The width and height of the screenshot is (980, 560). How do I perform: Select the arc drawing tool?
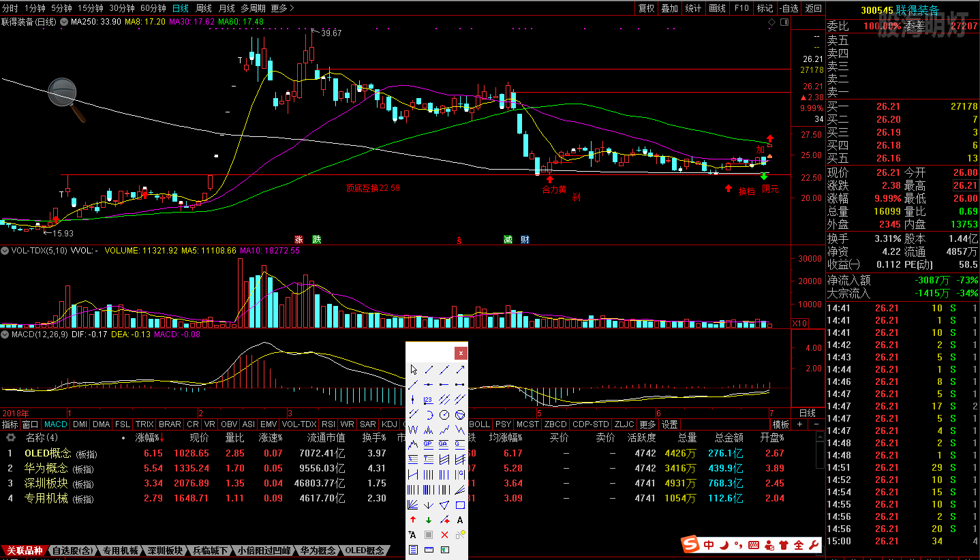pos(429,414)
